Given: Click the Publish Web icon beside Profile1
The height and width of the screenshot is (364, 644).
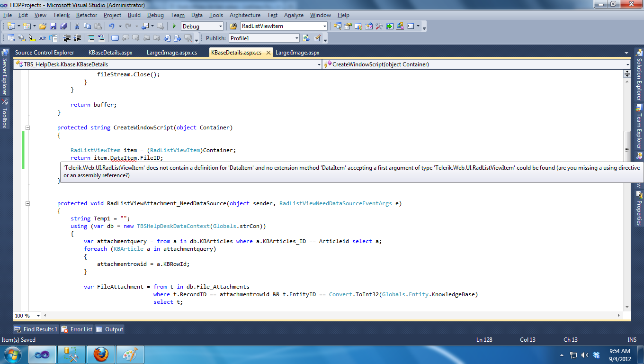Looking at the screenshot, I should pos(306,38).
